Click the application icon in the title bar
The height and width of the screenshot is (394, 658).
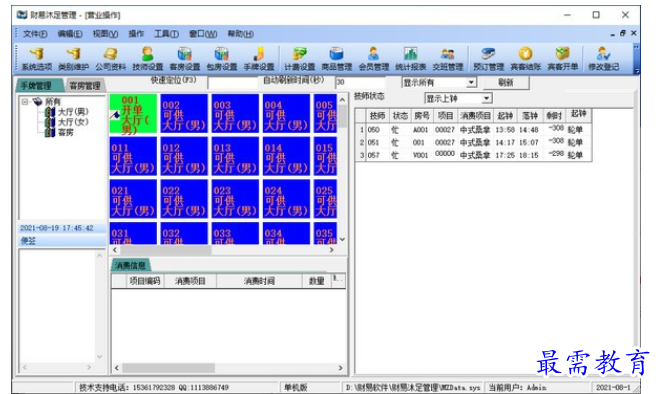point(22,15)
